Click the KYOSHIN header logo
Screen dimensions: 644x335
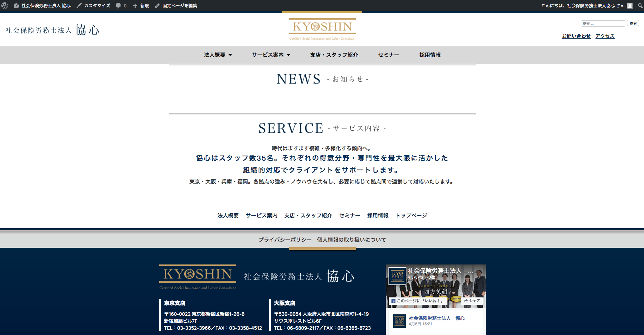[x=322, y=29]
